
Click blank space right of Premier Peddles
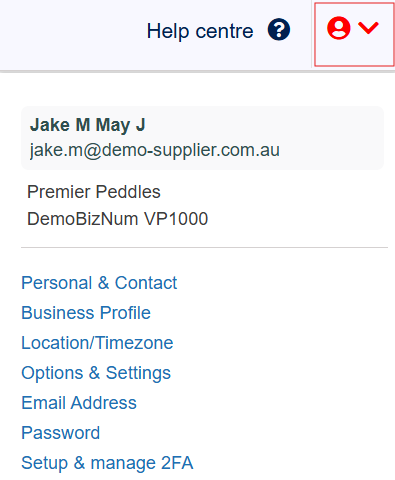tap(273, 192)
